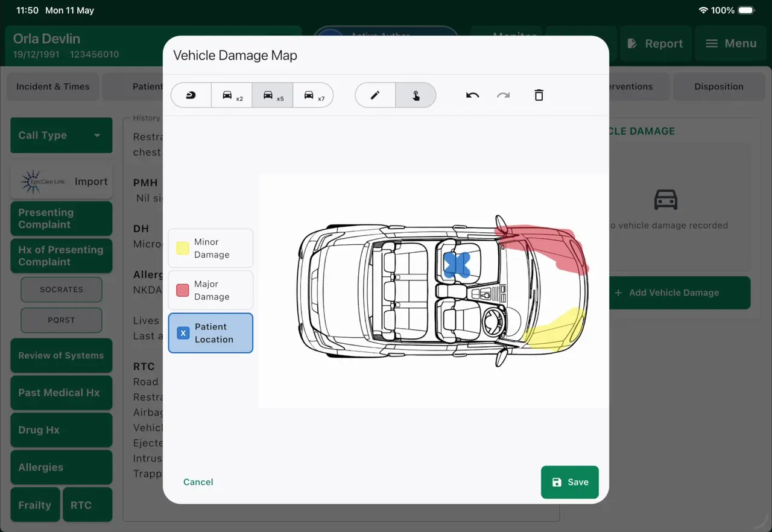Select the Patient Location marker type
This screenshot has width=772, height=532.
click(210, 333)
